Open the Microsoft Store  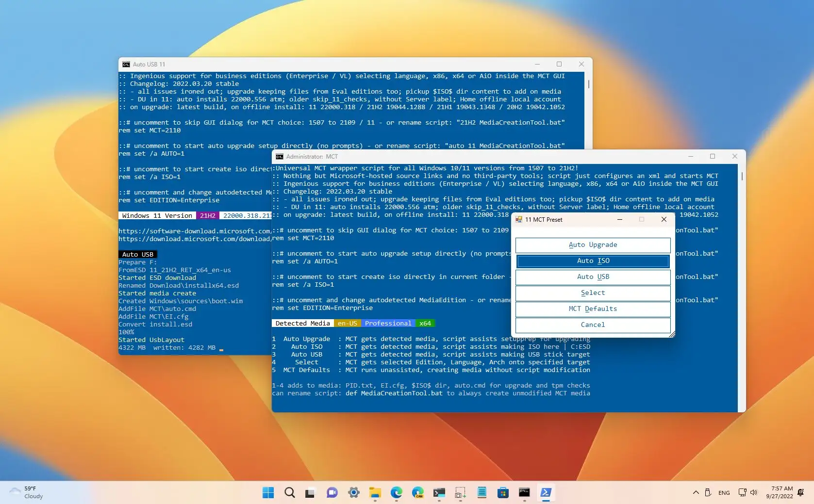coord(503,493)
